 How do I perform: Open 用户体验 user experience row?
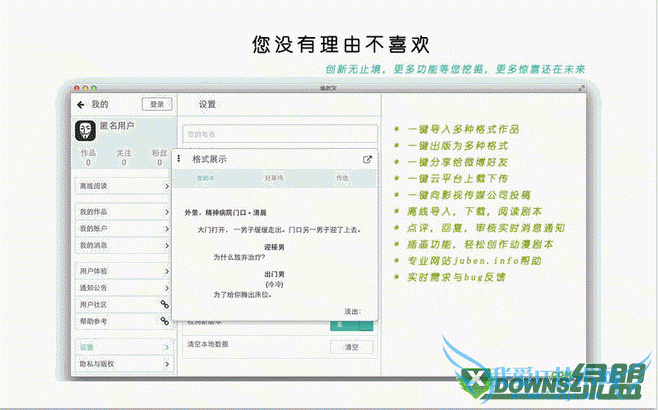click(124, 272)
